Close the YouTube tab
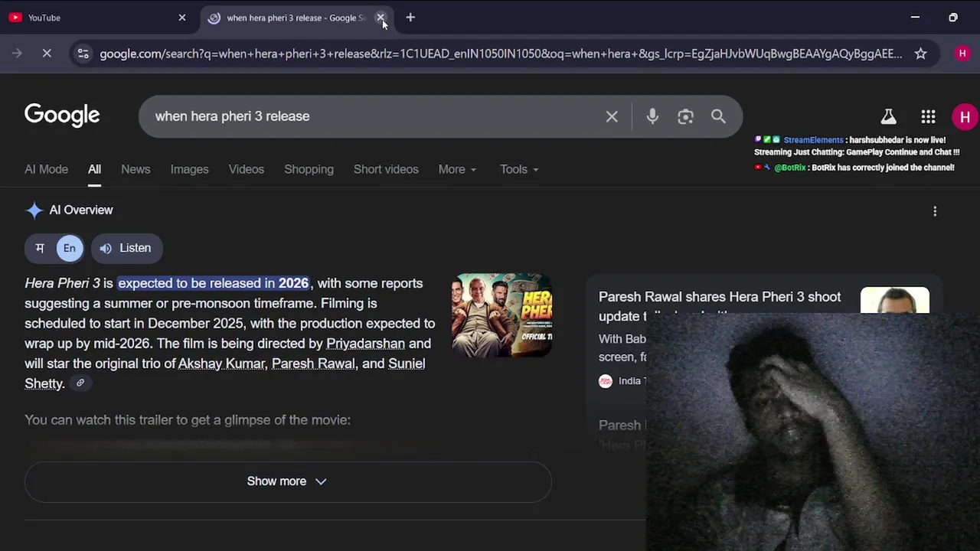The image size is (980, 551). coord(182,18)
